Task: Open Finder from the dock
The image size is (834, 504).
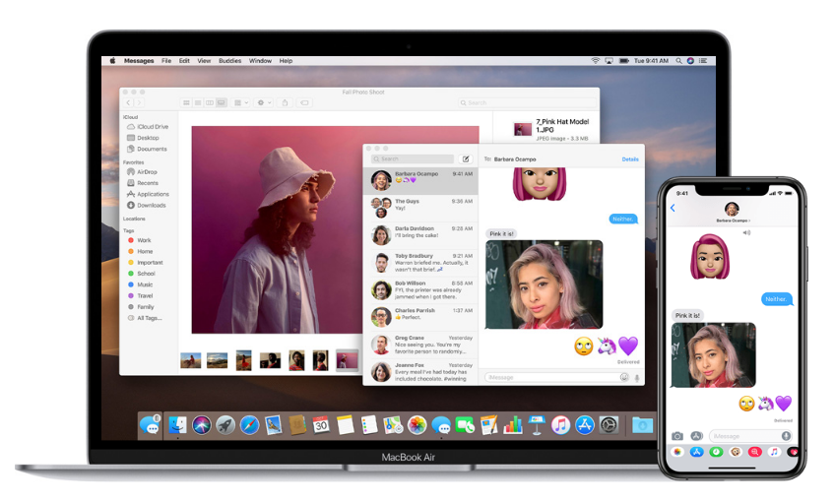Action: click(x=177, y=425)
